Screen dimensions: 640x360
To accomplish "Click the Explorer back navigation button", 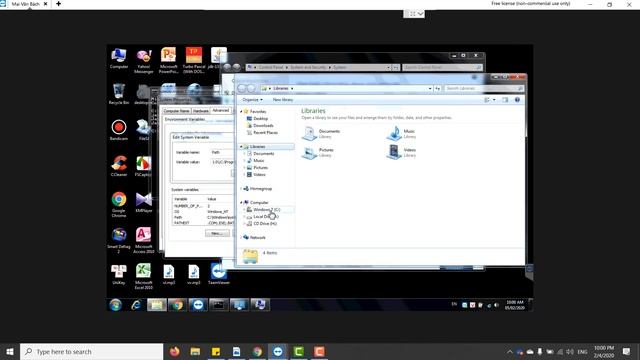I will [x=242, y=88].
